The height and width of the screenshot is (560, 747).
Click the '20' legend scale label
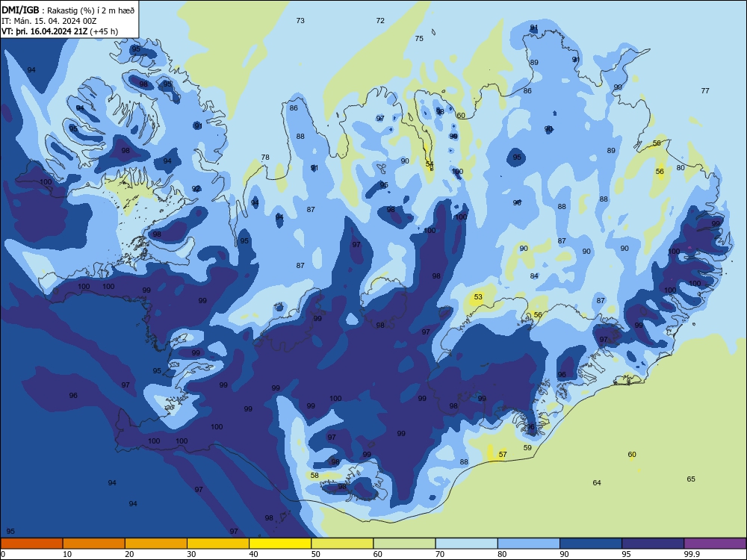click(129, 554)
